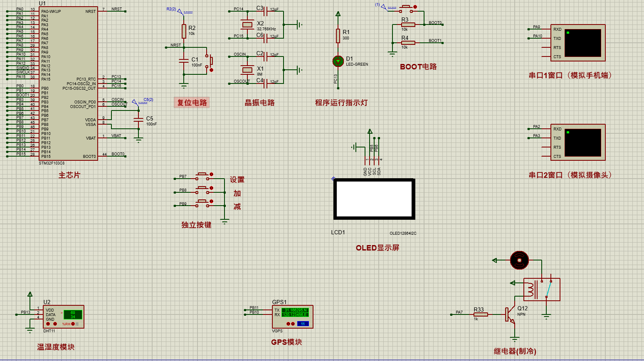This screenshot has width=644, height=361.
Task: Click the PC13 label below the D1 LED
Action: (335, 79)
